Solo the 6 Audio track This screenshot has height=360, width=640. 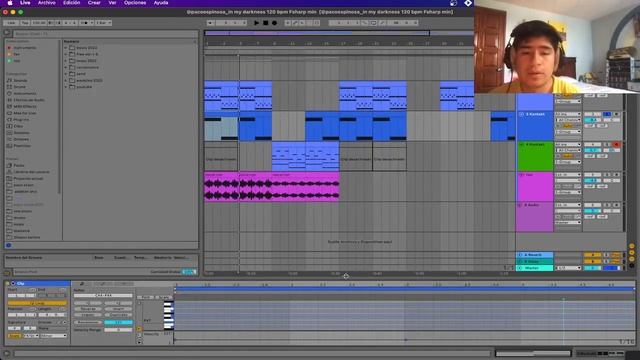tap(607, 205)
